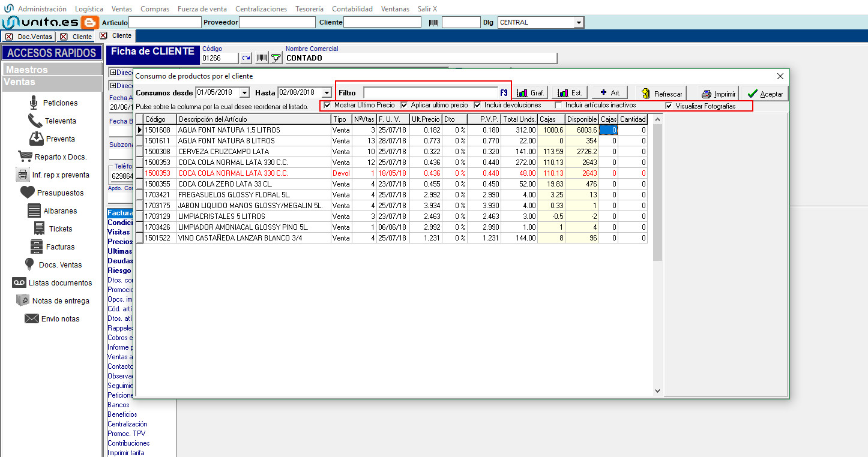The image size is (868, 457).
Task: Click the unita logo icon in the menu bar
Action: click(8, 9)
